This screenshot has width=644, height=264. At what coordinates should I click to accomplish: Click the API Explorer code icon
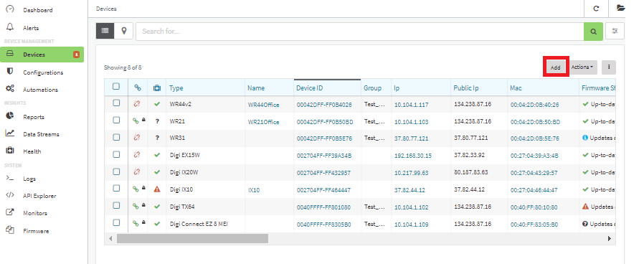pos(10,195)
